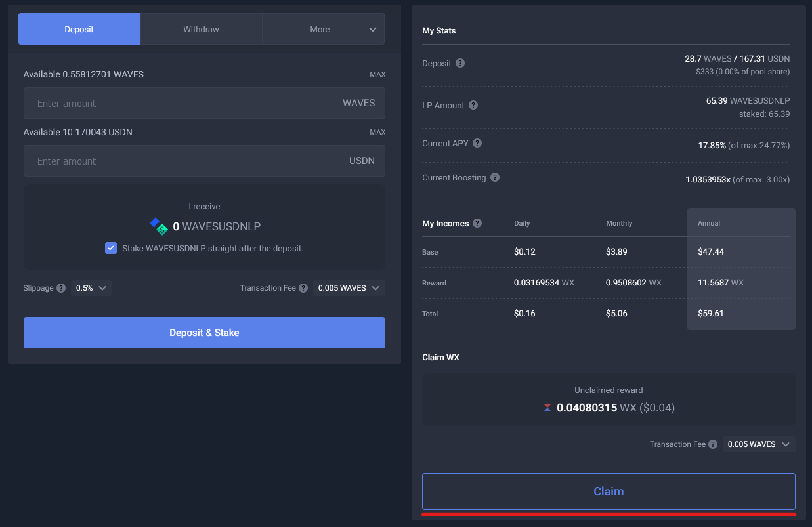The height and width of the screenshot is (527, 812).
Task: Click the daily reward 0.03169534 WX
Action: [x=544, y=283]
